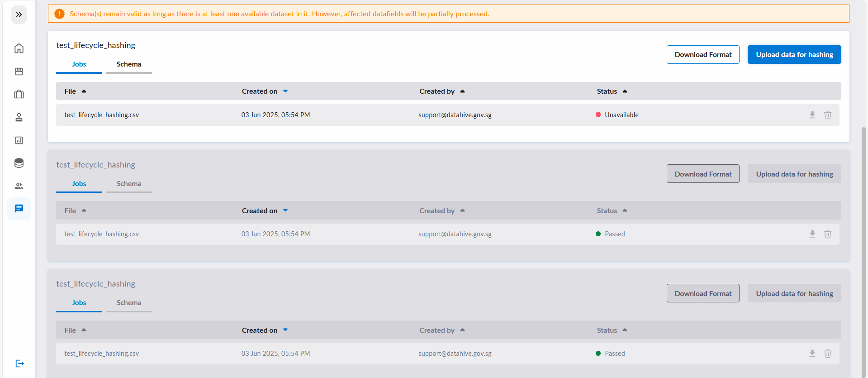Sort the top card by Status arrow

tap(625, 91)
